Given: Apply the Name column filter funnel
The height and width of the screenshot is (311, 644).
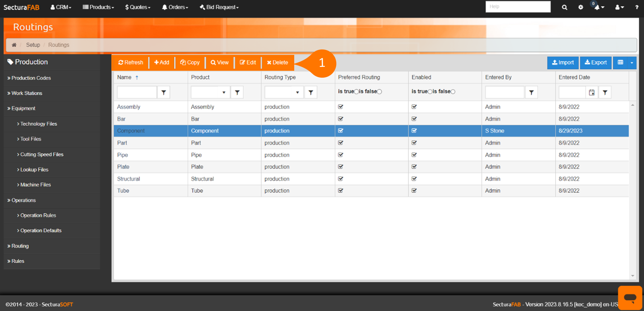Looking at the screenshot, I should [164, 93].
